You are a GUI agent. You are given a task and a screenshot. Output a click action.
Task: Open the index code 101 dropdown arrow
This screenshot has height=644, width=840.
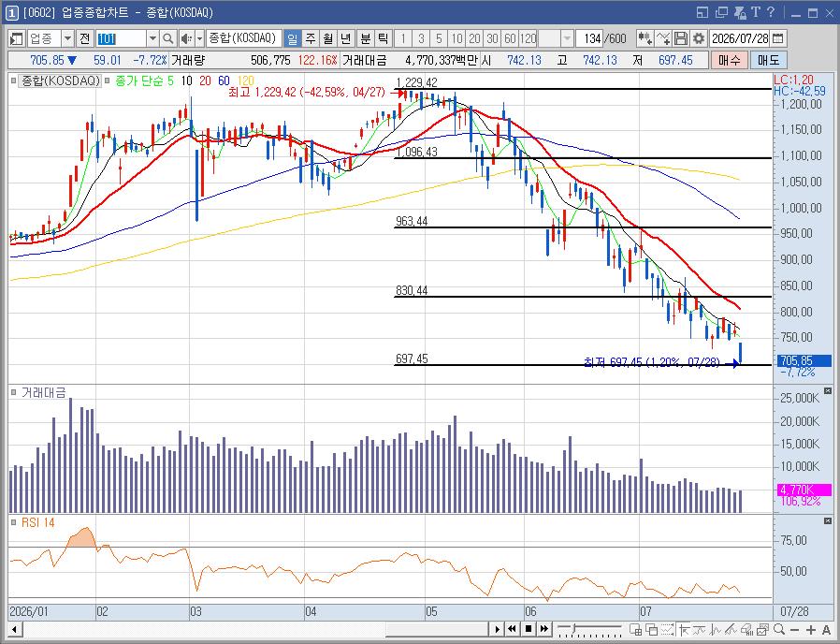(152, 38)
